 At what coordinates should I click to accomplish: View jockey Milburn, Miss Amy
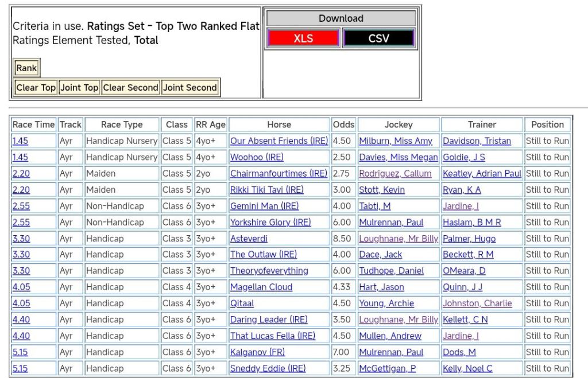[396, 141]
